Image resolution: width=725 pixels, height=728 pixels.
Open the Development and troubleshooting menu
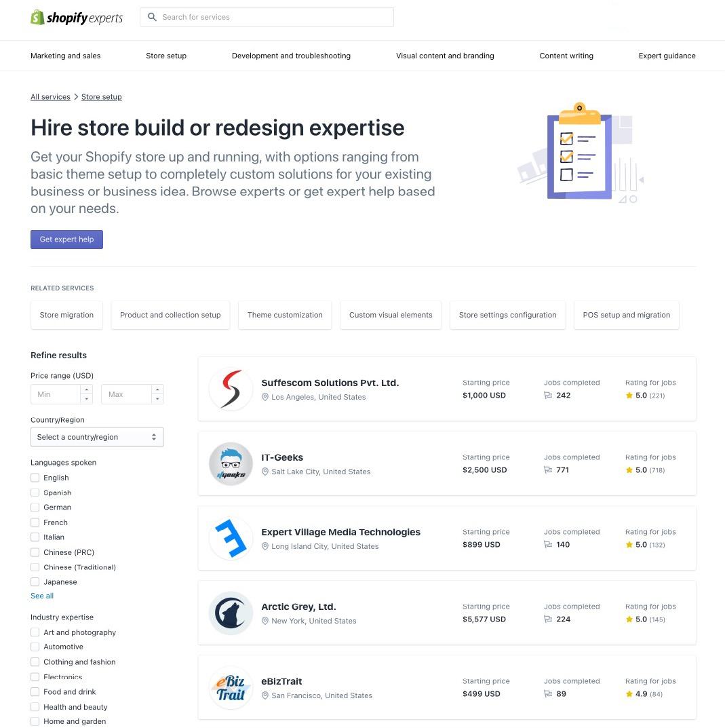(x=291, y=56)
